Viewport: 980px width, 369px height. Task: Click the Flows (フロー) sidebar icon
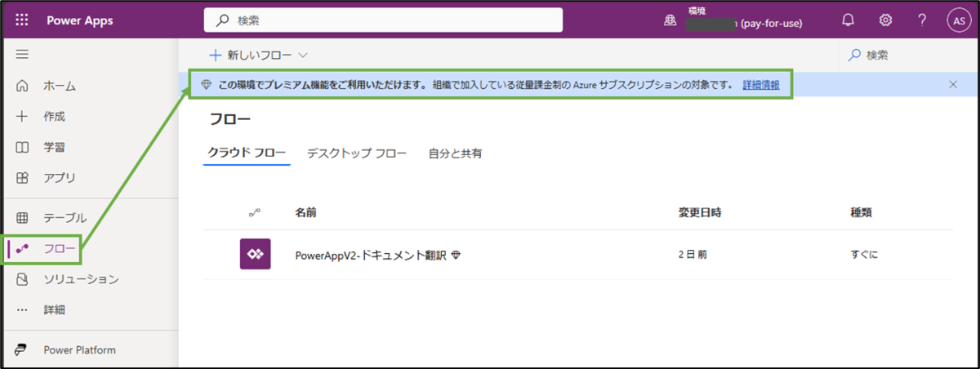coord(22,249)
